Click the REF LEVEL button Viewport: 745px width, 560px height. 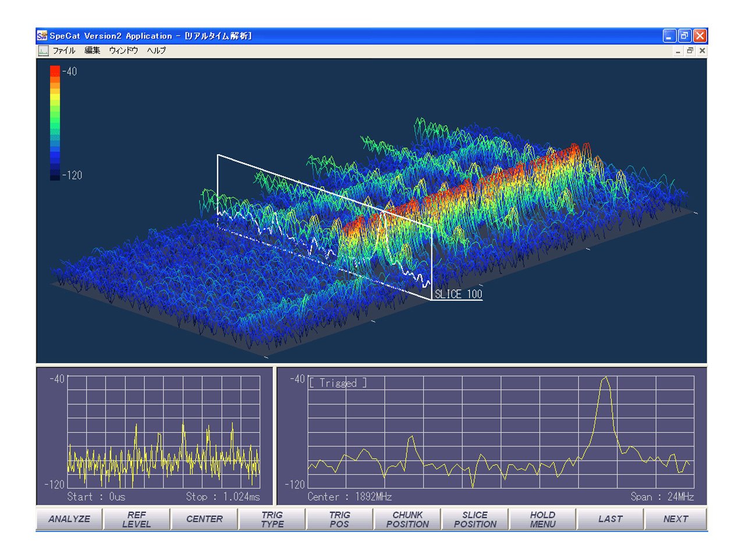coord(137,519)
